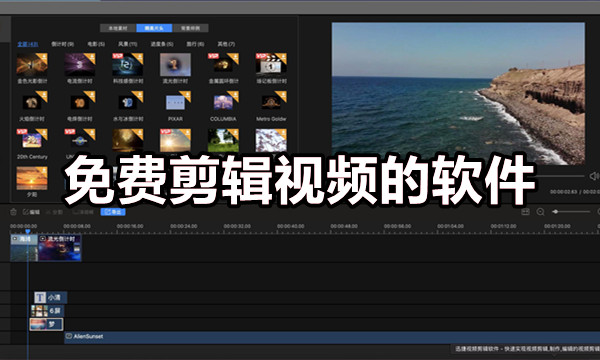Click download badge on 水与冰倒计时 thumbnail
The image size is (600, 360).
139,96
